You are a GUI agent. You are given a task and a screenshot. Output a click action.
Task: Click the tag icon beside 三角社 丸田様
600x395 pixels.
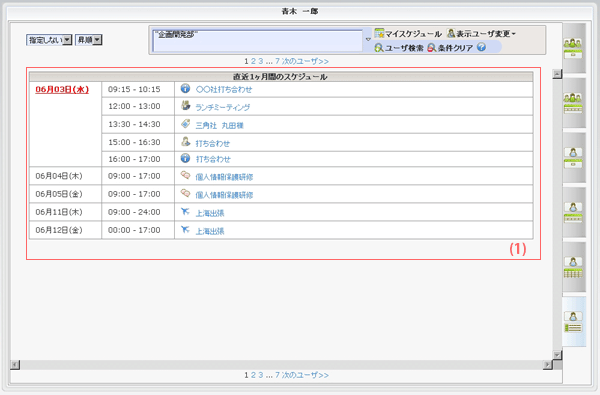click(x=186, y=124)
